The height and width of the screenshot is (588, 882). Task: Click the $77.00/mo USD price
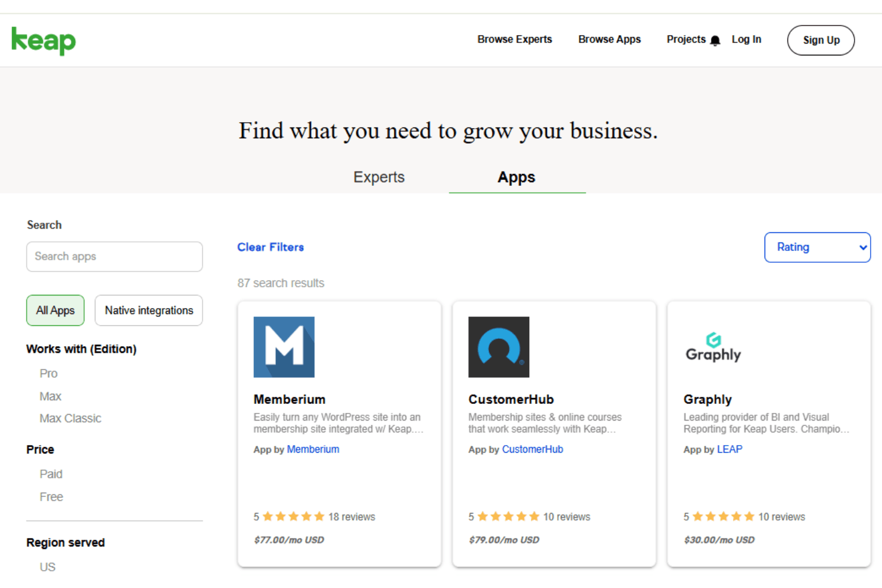click(x=289, y=540)
